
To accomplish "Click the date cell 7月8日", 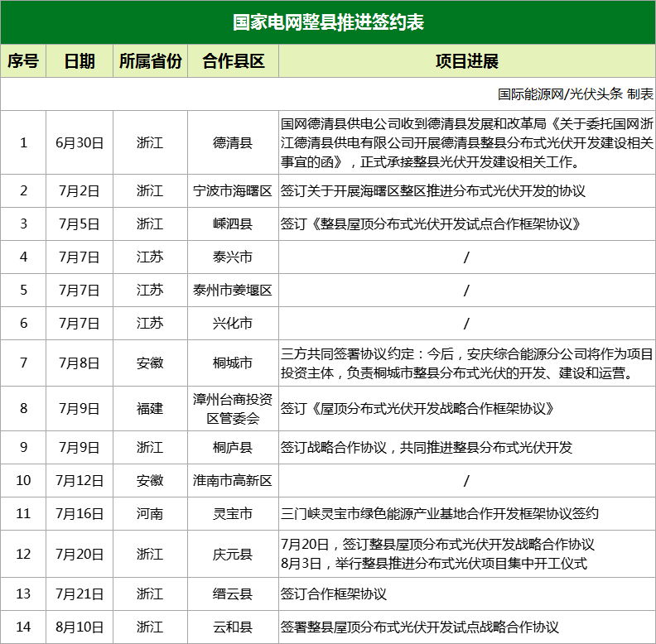I will point(79,363).
